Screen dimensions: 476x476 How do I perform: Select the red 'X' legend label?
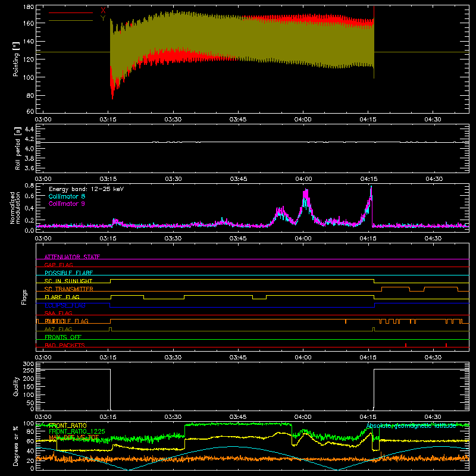[x=103, y=11]
